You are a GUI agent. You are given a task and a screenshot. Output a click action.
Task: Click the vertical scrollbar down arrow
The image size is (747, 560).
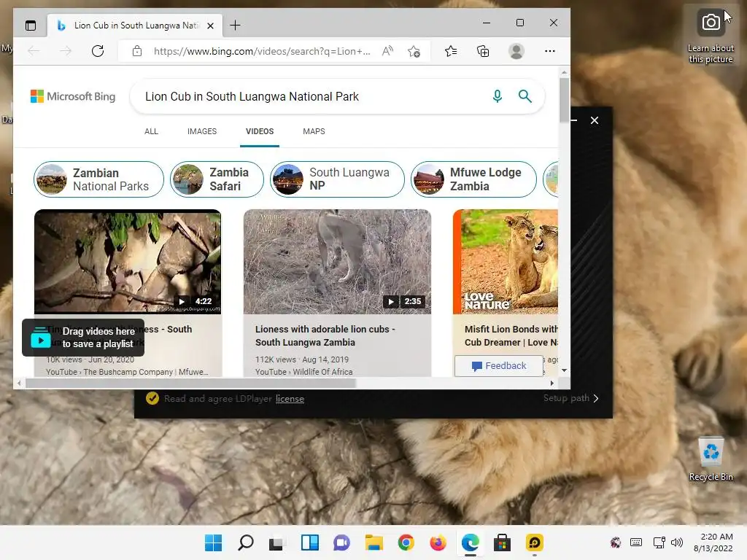coord(564,370)
